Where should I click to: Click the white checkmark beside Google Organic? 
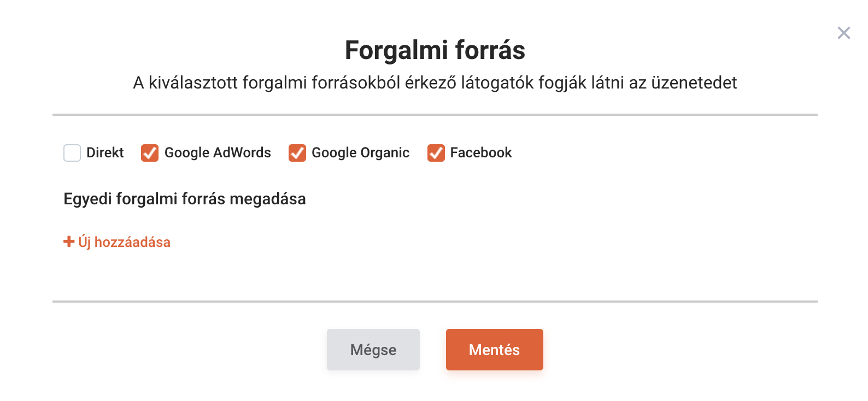[297, 153]
